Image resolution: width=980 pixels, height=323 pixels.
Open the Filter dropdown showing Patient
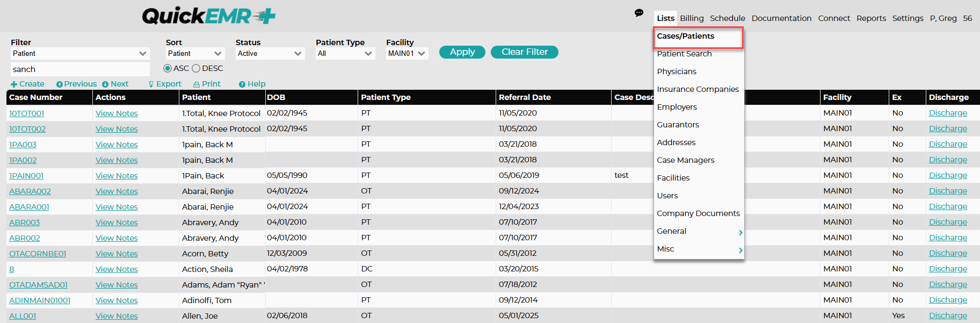click(80, 53)
